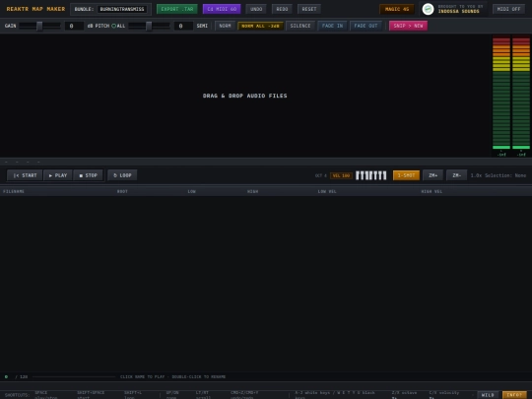
Task: Click the REAKTR MAP MAKER title
Action: coord(35,9)
